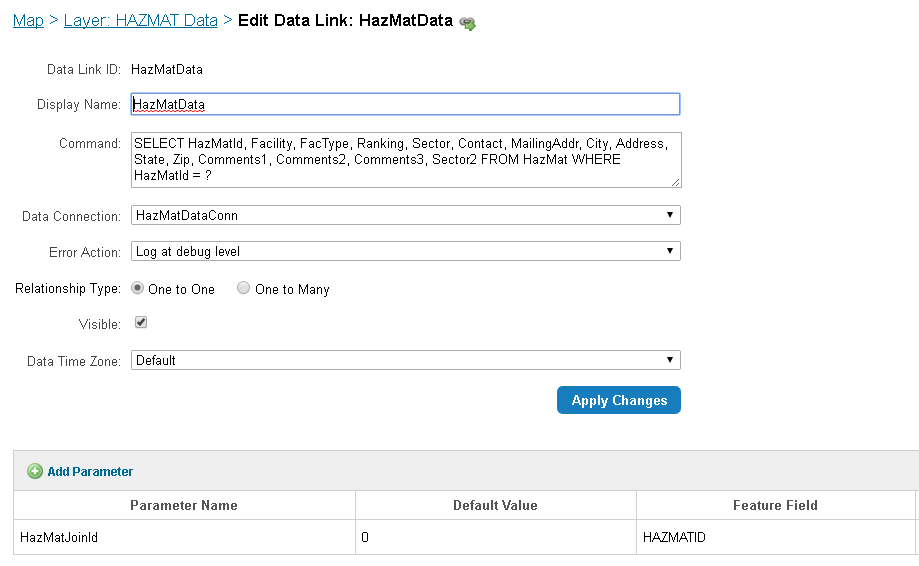
Task: Open the Data Connection dropdown
Action: click(x=406, y=215)
